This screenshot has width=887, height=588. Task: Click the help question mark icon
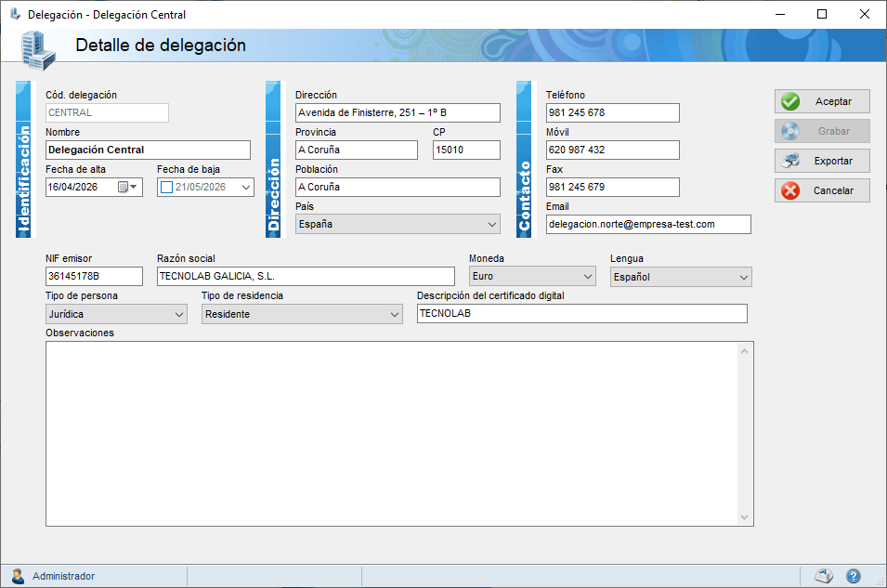[x=853, y=576]
